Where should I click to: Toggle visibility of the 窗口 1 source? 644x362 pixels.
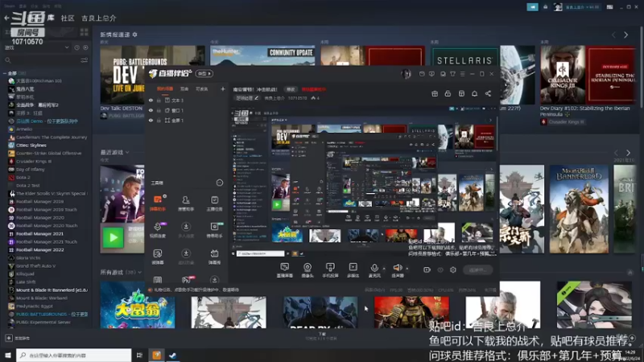point(151,110)
